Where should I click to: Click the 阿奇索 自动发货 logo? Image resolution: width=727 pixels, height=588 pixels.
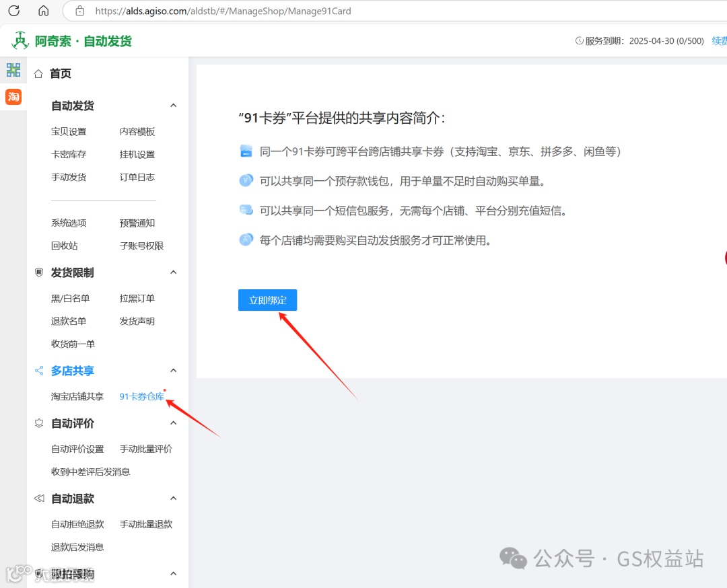(x=71, y=41)
